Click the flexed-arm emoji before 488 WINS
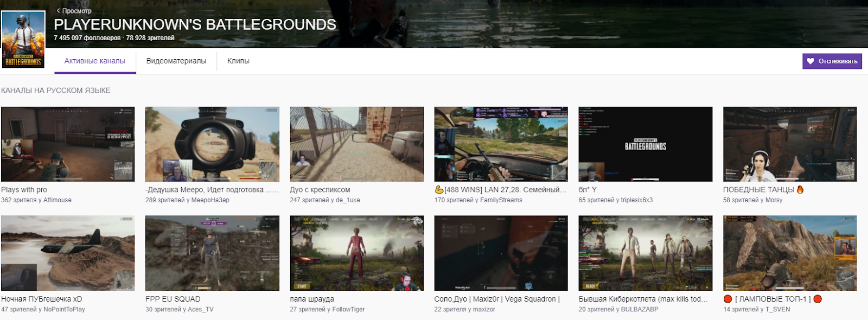 point(439,190)
